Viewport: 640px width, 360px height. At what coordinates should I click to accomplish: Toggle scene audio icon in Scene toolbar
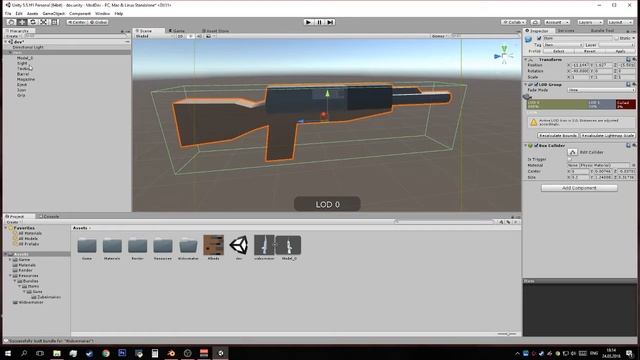(x=199, y=36)
